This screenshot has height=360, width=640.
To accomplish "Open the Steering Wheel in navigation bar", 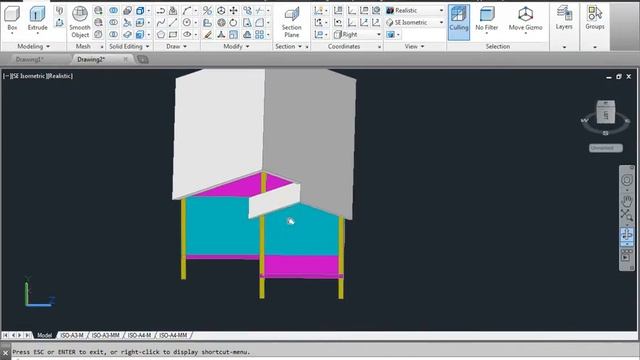I will 627,180.
